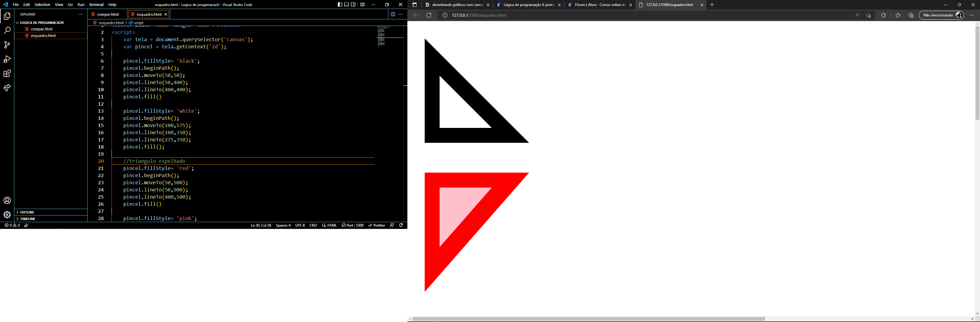Click the browser vertical scrollbar thumb
This screenshot has height=322, width=980.
(x=977, y=73)
